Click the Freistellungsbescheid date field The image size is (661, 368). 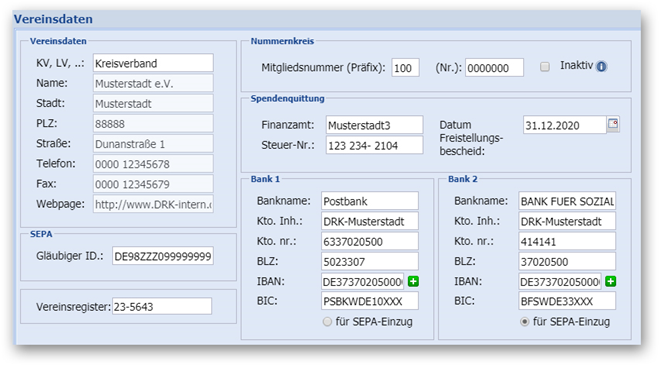565,125
